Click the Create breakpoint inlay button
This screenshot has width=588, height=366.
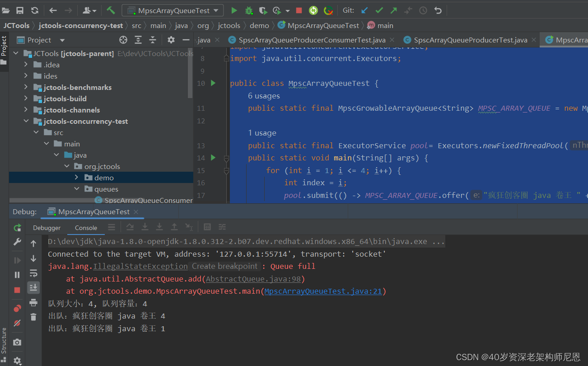224,266
